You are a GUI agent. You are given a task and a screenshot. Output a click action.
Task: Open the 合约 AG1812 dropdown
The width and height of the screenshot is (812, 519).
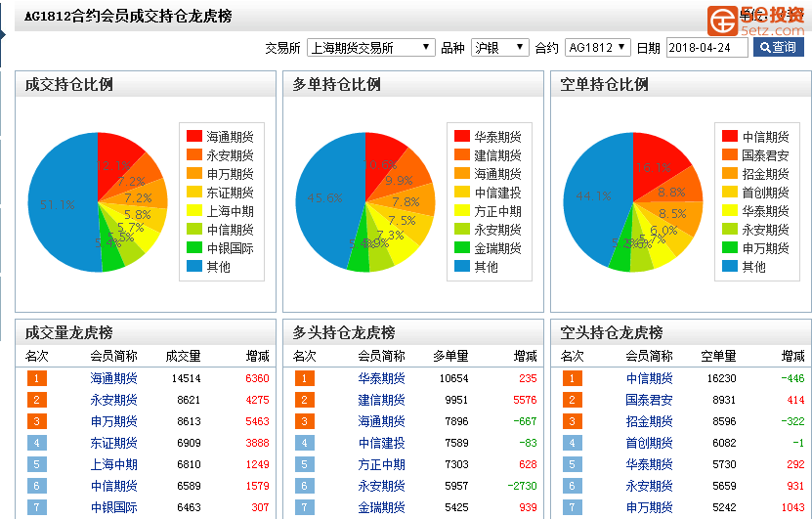pyautogui.click(x=598, y=48)
